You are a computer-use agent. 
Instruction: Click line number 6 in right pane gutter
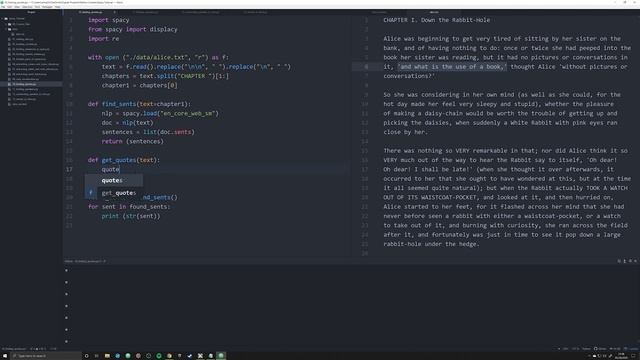pyautogui.click(x=366, y=67)
